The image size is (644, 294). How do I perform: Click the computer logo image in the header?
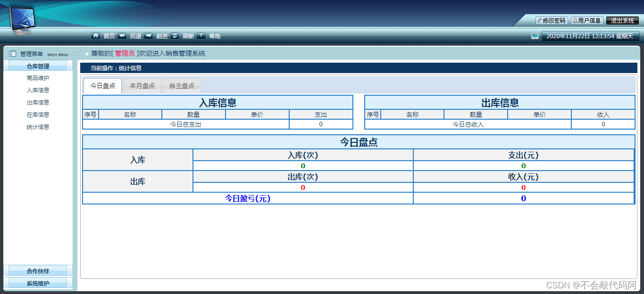[22, 21]
